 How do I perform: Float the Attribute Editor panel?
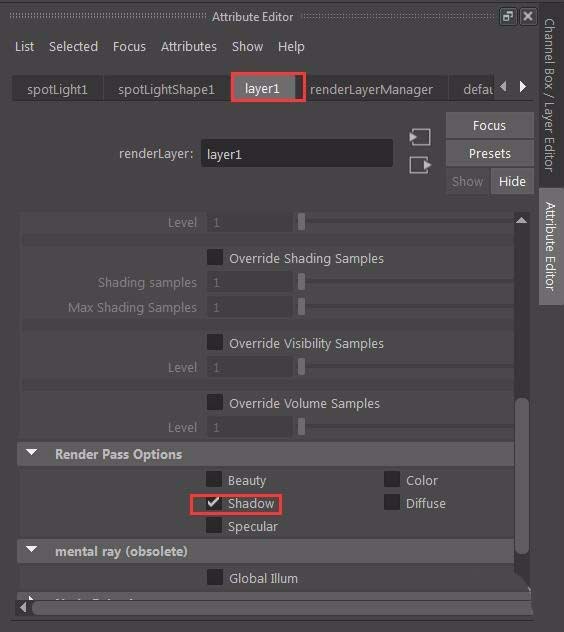[508, 17]
